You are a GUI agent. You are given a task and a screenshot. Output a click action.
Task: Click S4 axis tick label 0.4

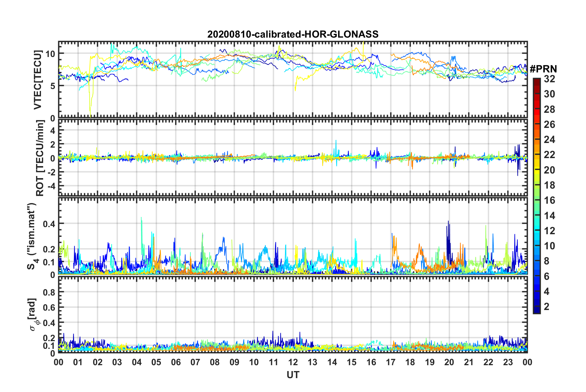[49, 224]
